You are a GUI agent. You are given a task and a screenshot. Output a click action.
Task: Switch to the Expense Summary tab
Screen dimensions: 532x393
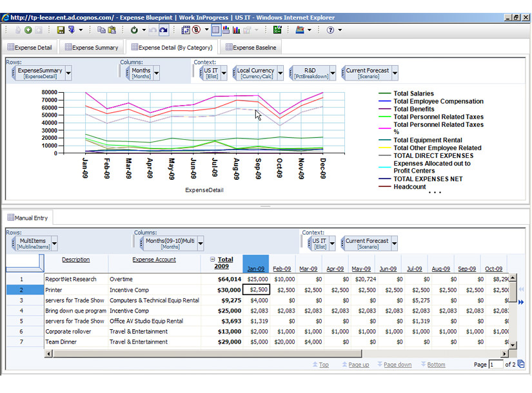92,48
